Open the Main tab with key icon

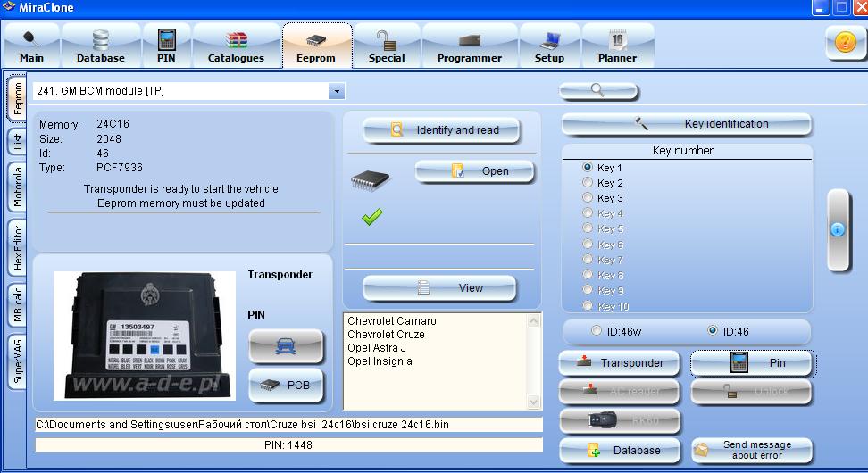click(x=31, y=46)
